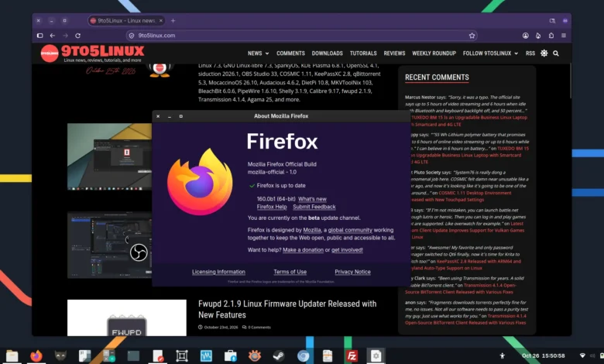Open Licensing Information link
604x364 pixels.
click(x=218, y=272)
